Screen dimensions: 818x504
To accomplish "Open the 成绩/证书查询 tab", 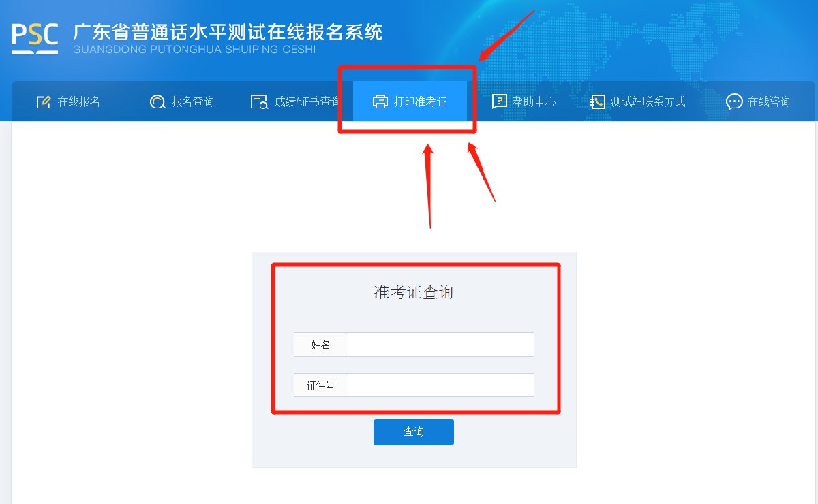I will (296, 101).
